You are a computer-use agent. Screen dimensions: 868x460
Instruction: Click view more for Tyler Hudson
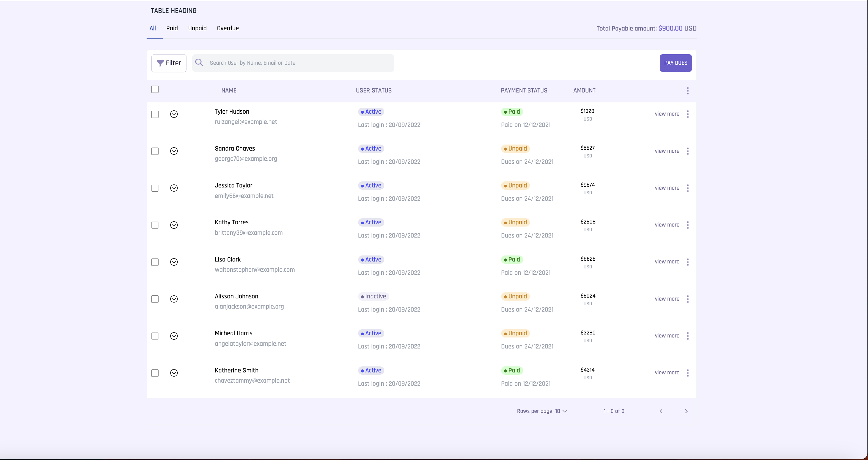[667, 114]
